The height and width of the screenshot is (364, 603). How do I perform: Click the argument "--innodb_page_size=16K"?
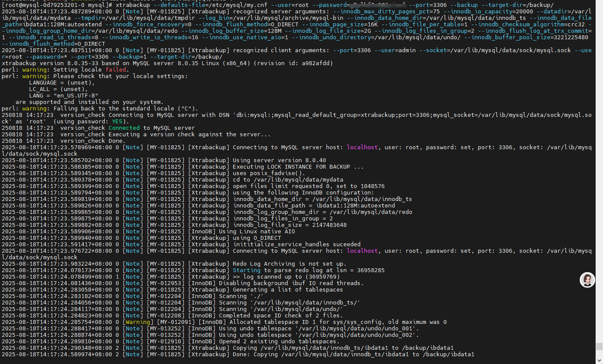click(340, 25)
